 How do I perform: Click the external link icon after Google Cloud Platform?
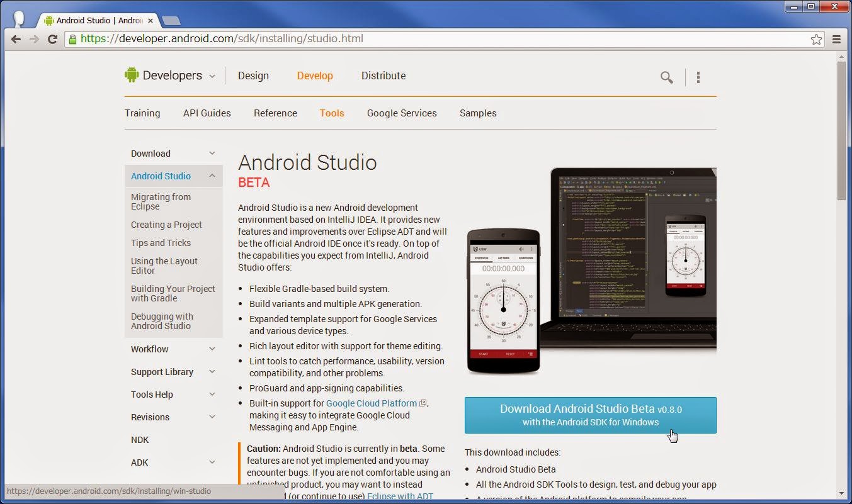click(423, 403)
